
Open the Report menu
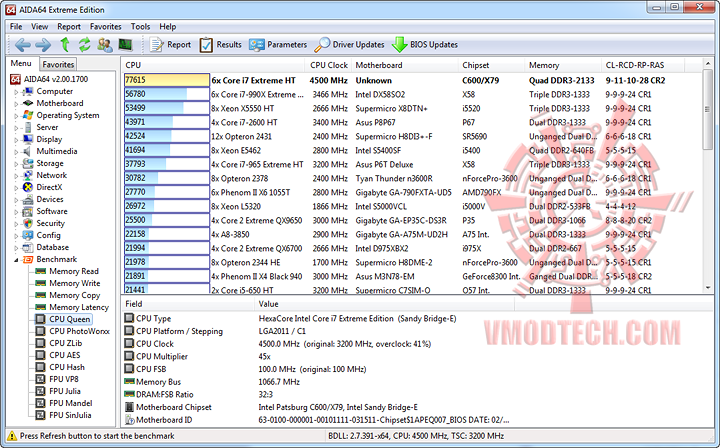(x=69, y=27)
